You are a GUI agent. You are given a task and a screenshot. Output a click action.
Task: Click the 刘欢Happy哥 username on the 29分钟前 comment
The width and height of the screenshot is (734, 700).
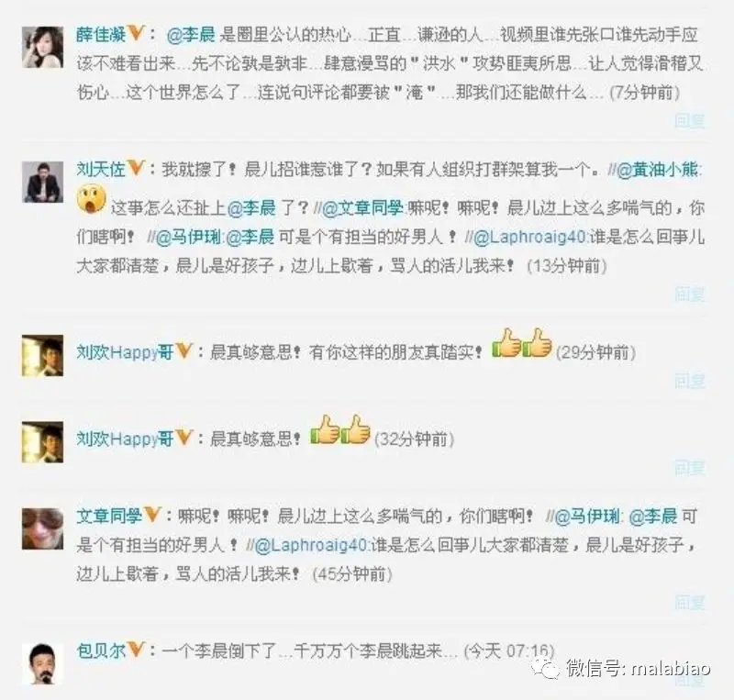pos(125,351)
